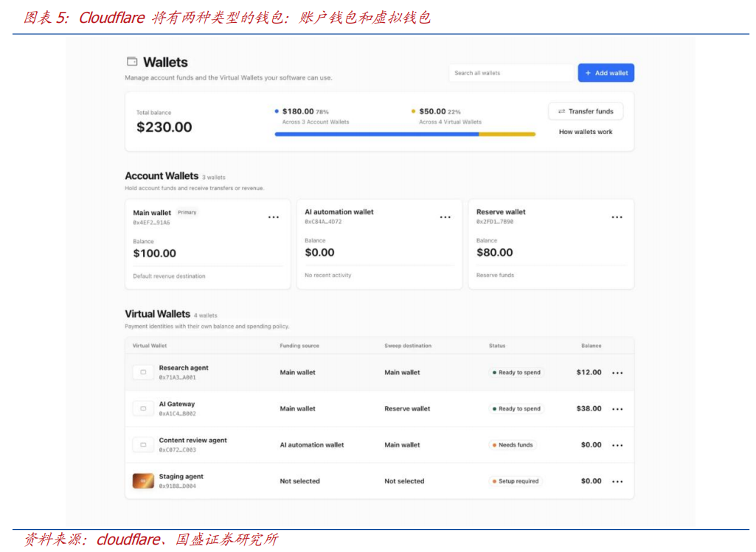
Task: Click the Account Wallets section heading
Action: (162, 176)
